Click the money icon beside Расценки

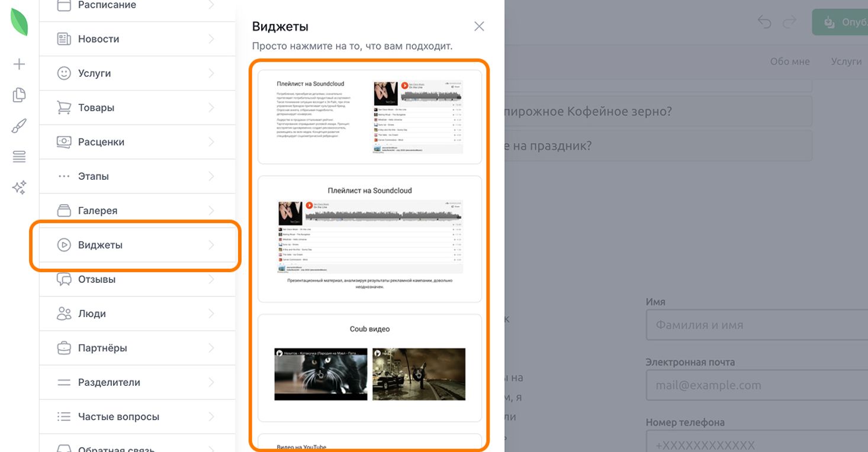click(x=63, y=142)
